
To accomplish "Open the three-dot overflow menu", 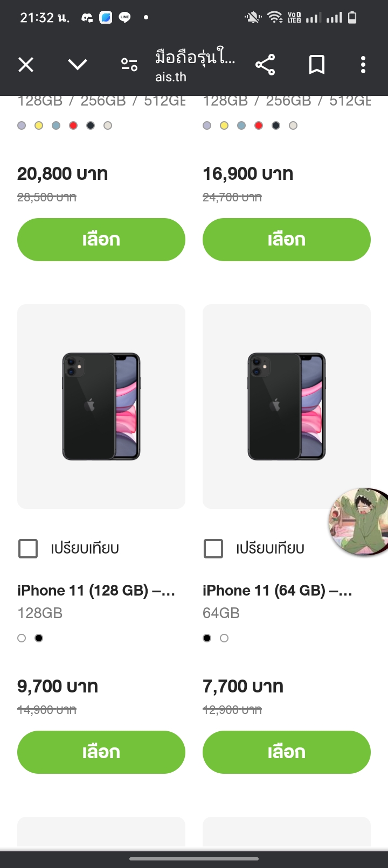I will point(363,65).
